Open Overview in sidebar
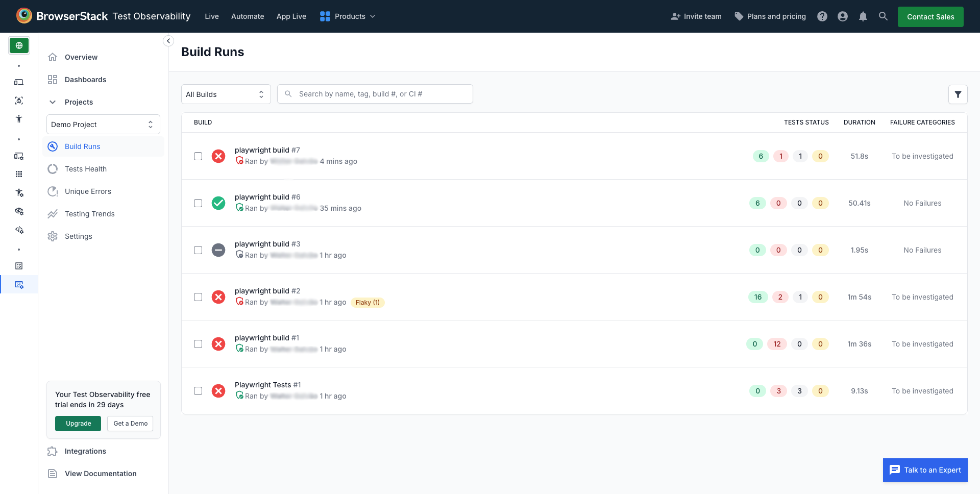Viewport: 980px width, 494px height. pos(81,57)
